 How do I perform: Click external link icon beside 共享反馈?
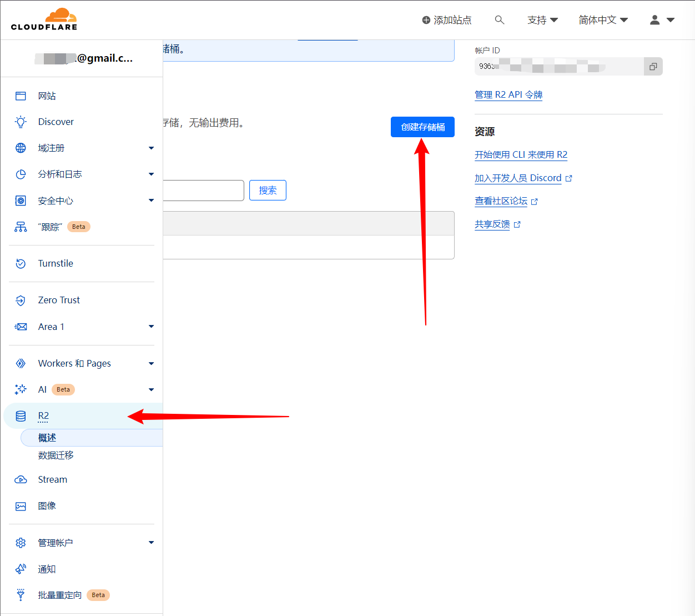(517, 224)
